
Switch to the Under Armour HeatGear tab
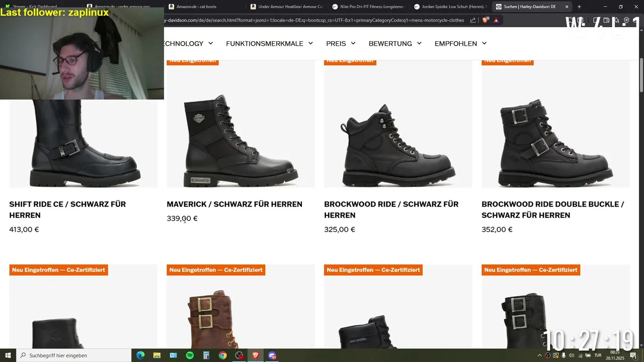pyautogui.click(x=286, y=7)
